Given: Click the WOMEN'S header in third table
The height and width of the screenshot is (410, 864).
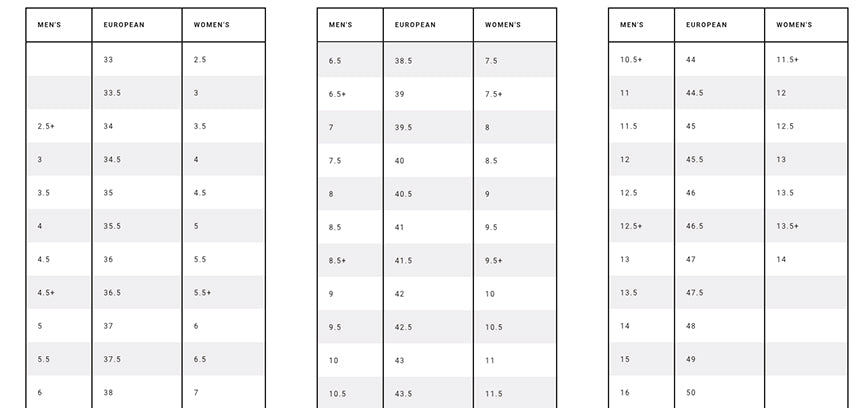Looking at the screenshot, I should (794, 25).
